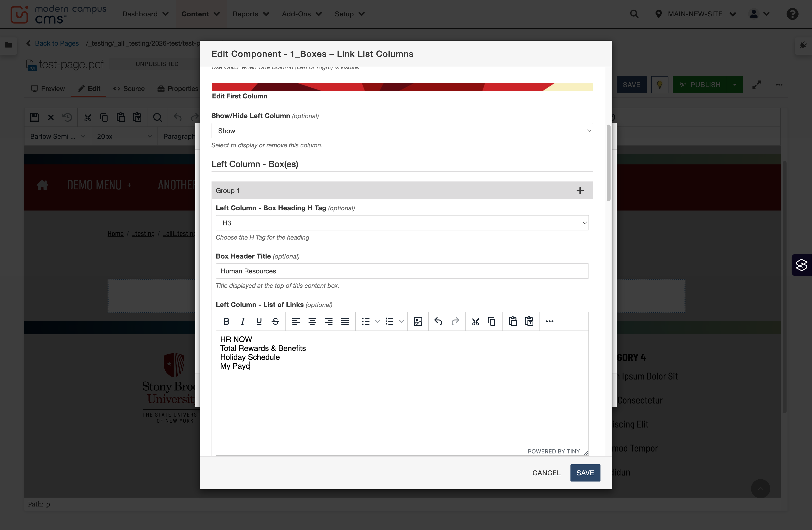Click the modal vertical scrollbar

coord(608,163)
